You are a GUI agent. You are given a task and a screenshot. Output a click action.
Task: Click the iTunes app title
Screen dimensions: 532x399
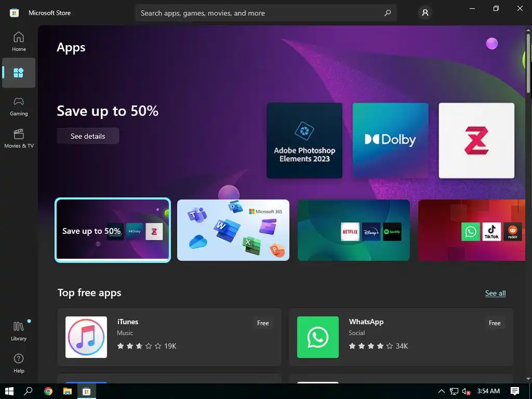[128, 322]
